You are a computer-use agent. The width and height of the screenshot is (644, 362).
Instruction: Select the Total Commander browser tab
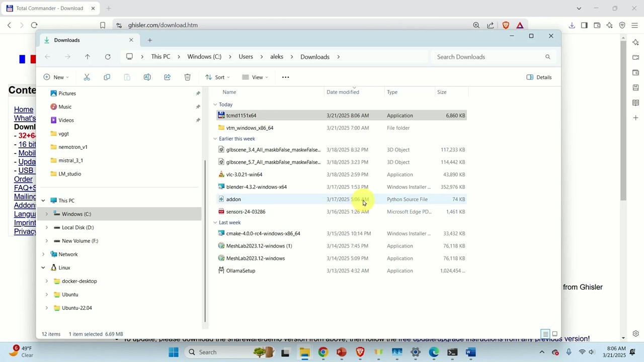click(49, 8)
